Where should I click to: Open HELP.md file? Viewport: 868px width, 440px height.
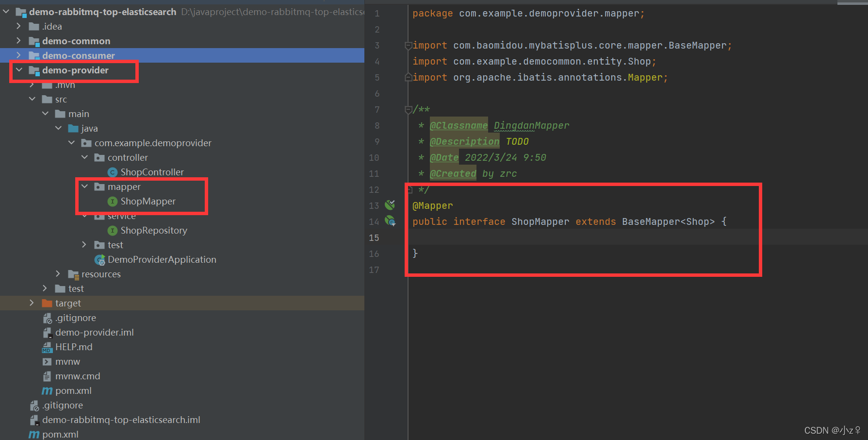point(74,347)
